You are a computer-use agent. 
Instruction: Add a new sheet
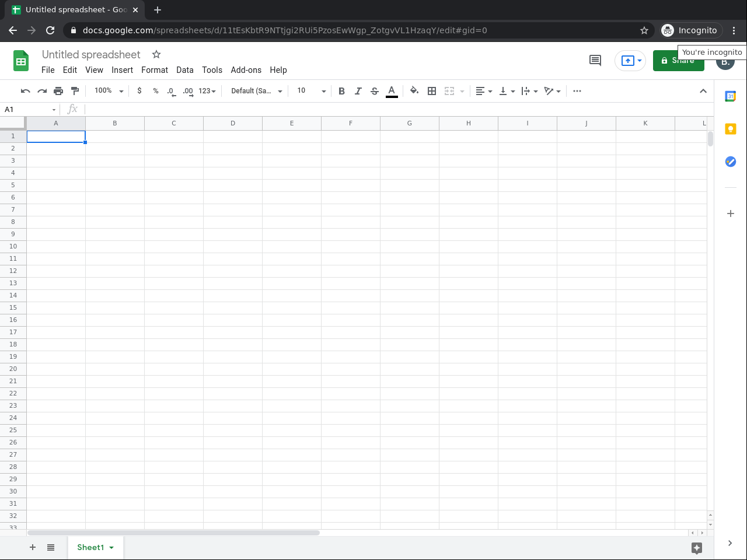point(33,547)
